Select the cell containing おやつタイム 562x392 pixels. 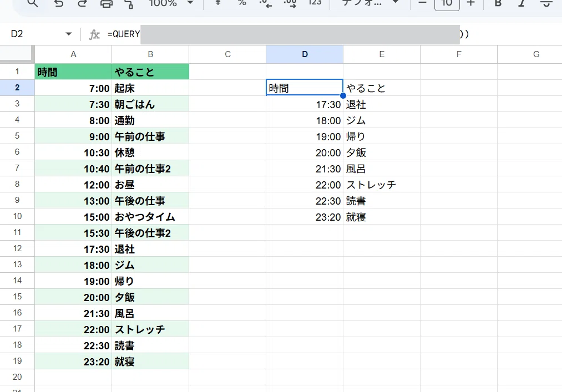pyautogui.click(x=150, y=216)
